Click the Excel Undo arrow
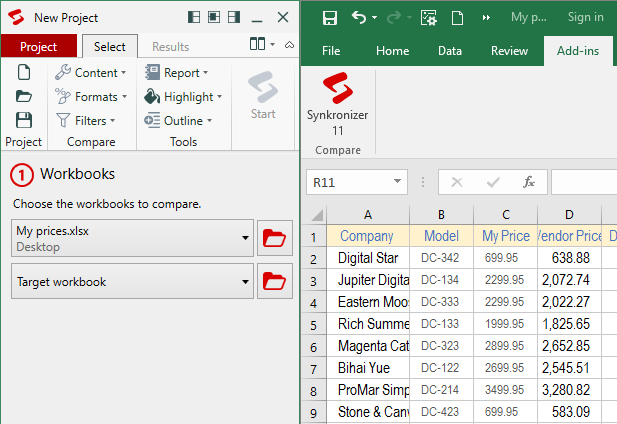The height and width of the screenshot is (424, 617). (359, 17)
